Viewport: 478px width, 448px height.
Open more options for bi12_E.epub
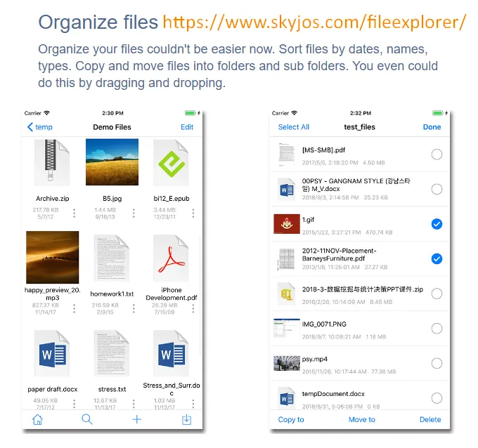pyautogui.click(x=193, y=213)
